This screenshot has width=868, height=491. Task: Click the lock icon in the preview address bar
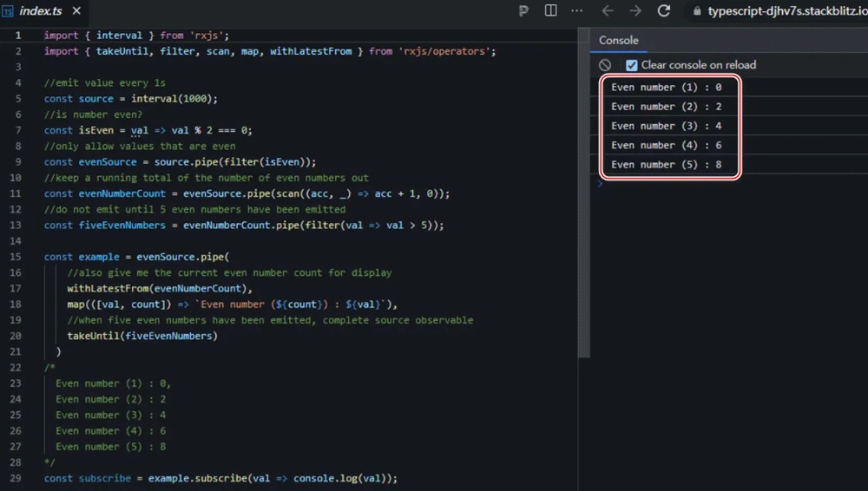697,11
